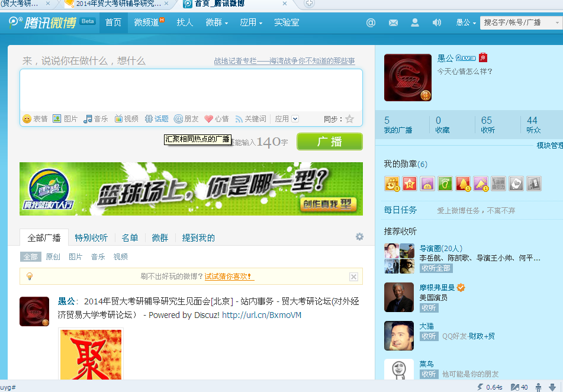This screenshot has width=563, height=392.
Task: Filter feed by 原创
Action: point(53,257)
